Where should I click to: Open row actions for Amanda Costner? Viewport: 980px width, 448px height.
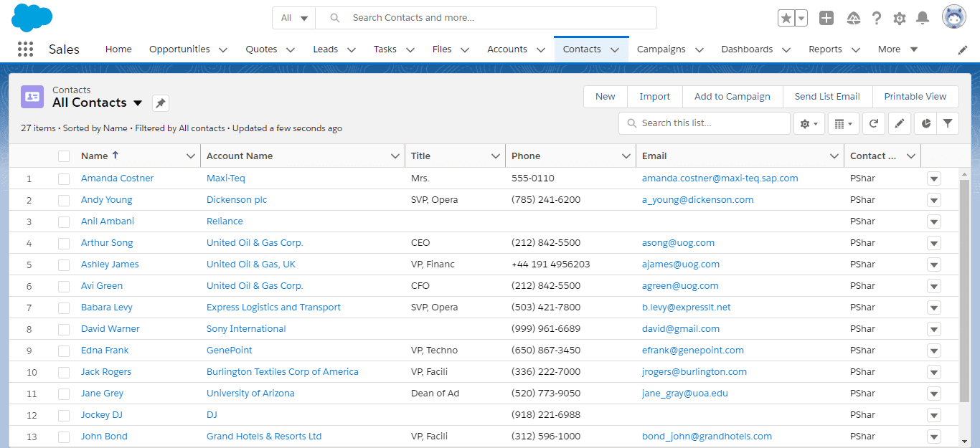[933, 178]
